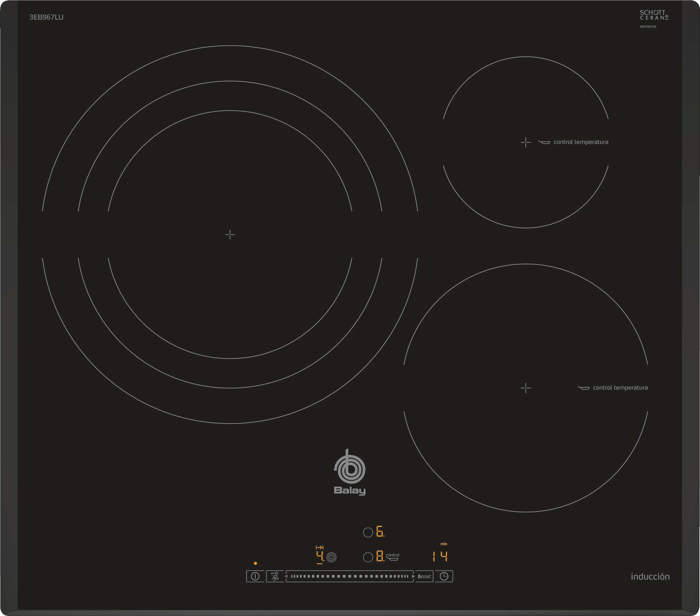Tap the right arrow of the power slider

tap(413, 576)
